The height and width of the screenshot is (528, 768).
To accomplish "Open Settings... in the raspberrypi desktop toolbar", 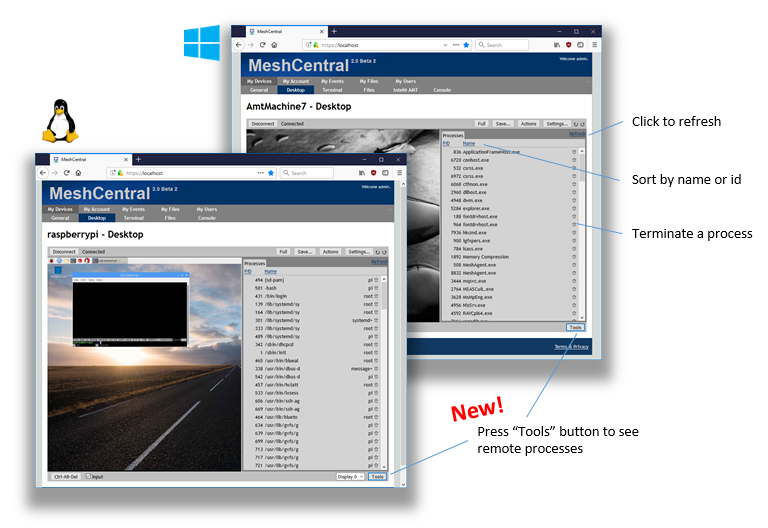I will click(x=359, y=252).
